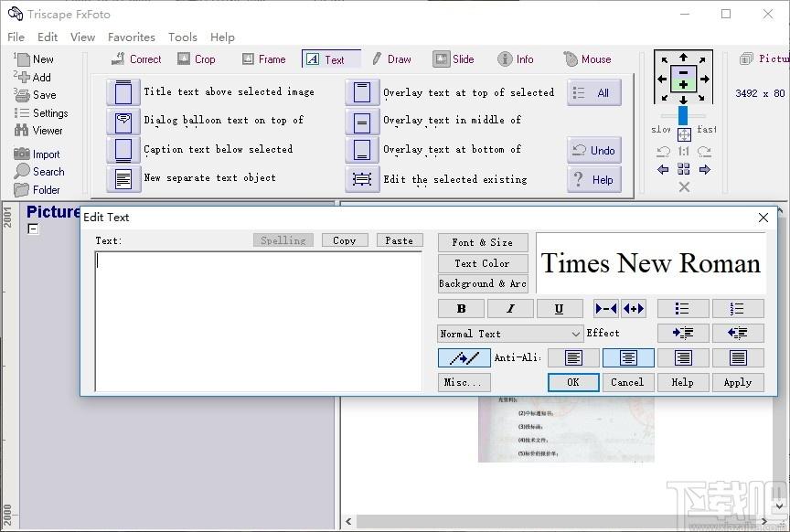Click Edit the selected existing text icon
Screen dimensions: 790x532
click(362, 179)
